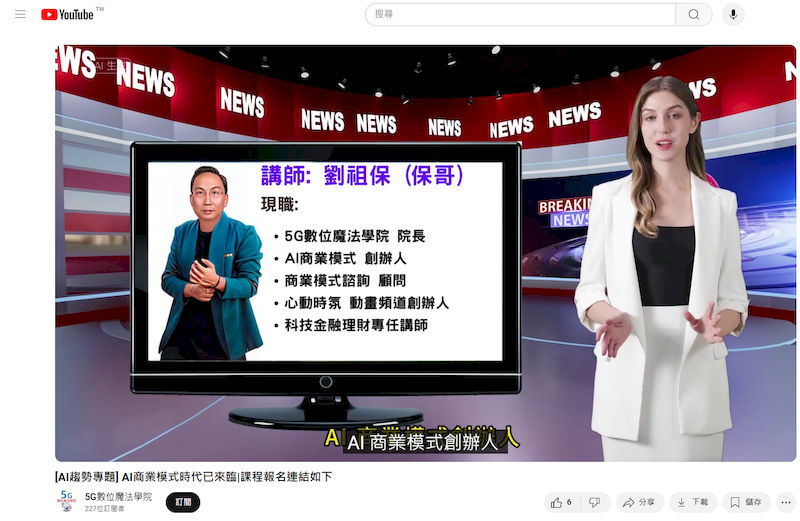This screenshot has width=800, height=521.
Task: Click the video title text
Action: [193, 476]
